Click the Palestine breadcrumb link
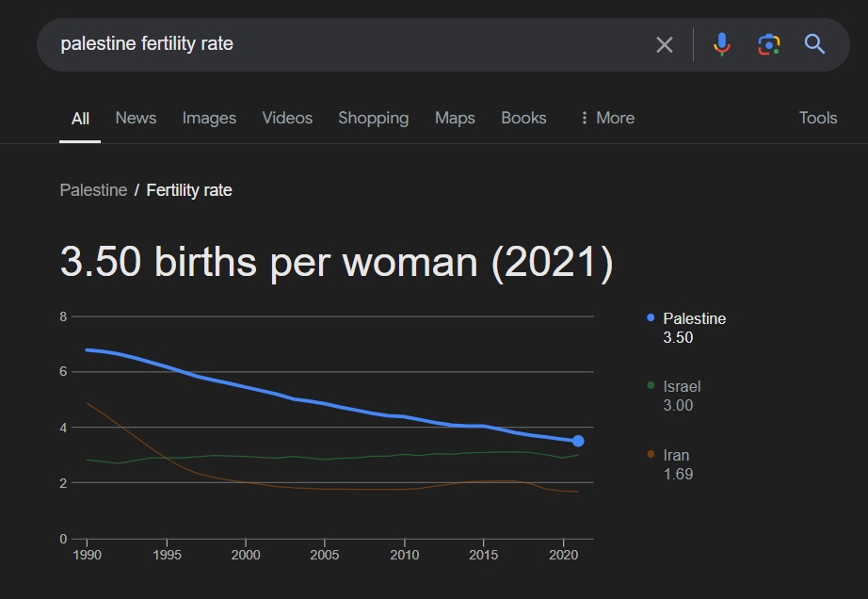 (x=93, y=190)
